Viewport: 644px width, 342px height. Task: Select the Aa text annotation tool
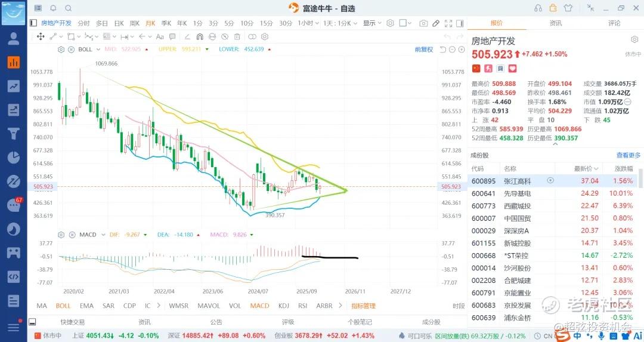(x=160, y=36)
